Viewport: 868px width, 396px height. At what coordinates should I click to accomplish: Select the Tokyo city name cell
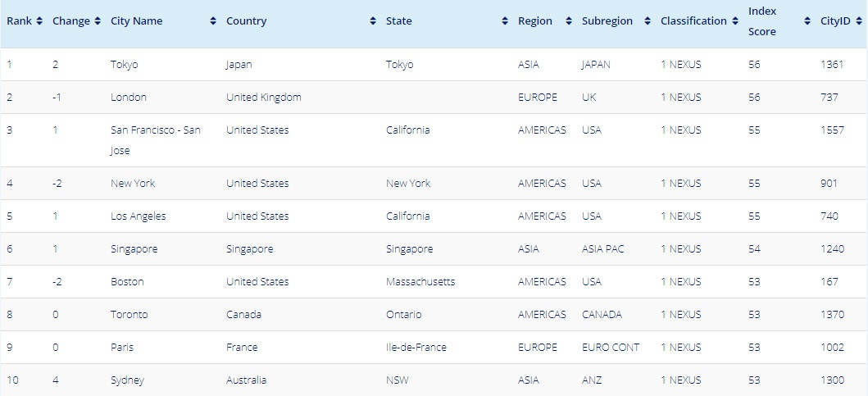click(x=125, y=64)
